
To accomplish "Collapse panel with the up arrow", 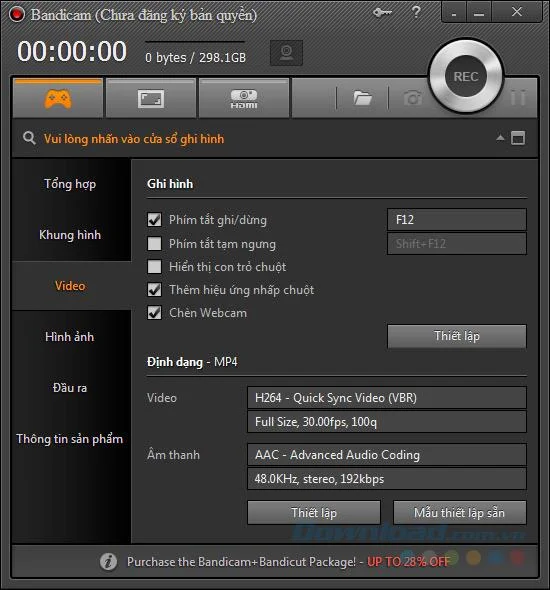I will (500, 138).
